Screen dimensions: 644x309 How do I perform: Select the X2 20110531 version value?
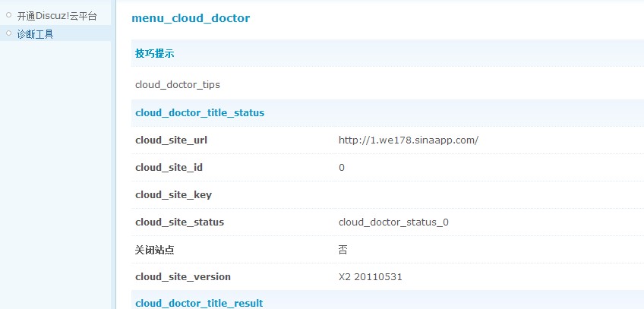tap(371, 276)
